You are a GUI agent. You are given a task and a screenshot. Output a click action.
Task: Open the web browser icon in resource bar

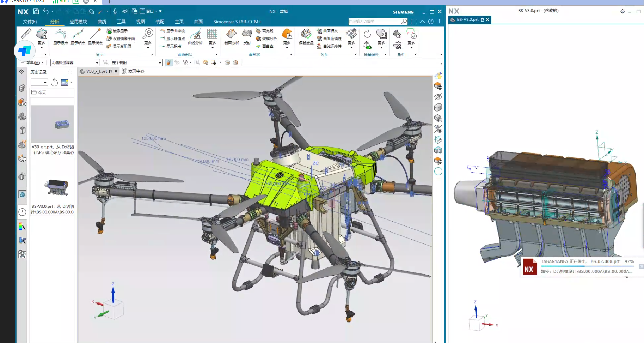click(22, 194)
